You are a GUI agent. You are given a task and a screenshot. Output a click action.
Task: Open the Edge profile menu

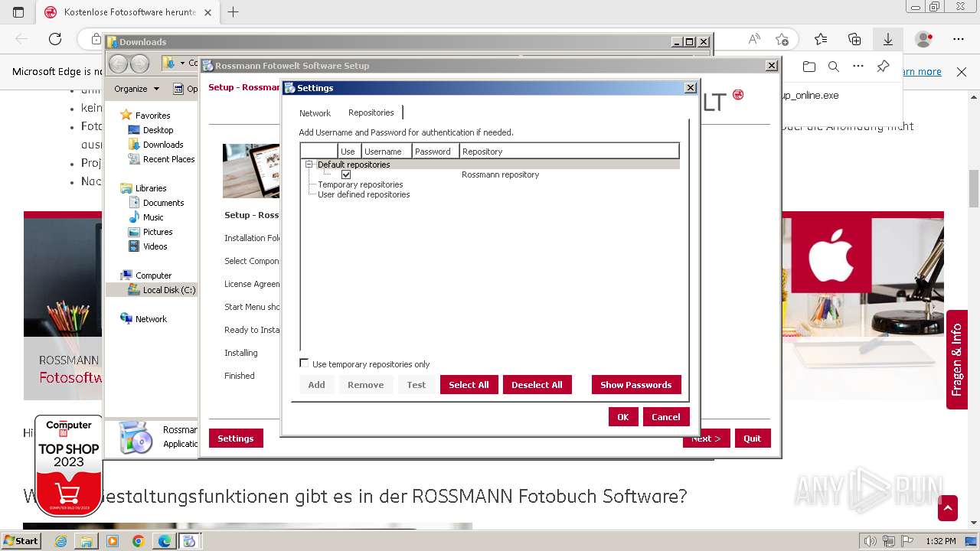point(924,39)
